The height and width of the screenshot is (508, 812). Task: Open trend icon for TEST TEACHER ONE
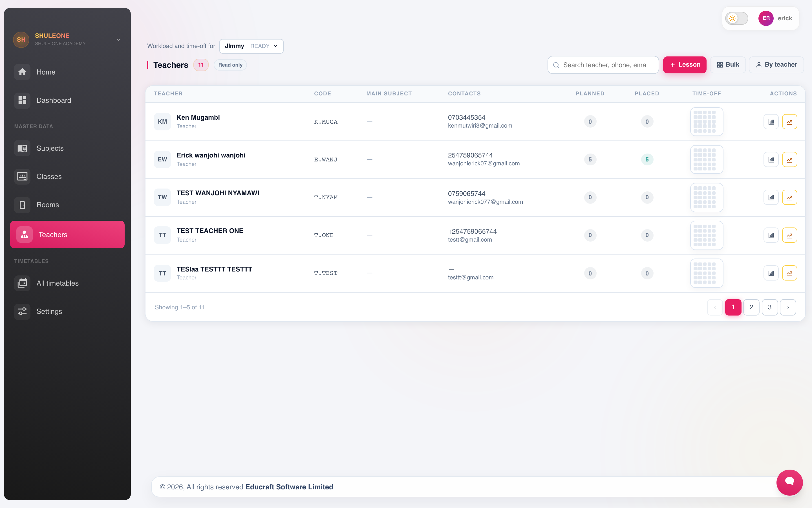[x=789, y=235]
